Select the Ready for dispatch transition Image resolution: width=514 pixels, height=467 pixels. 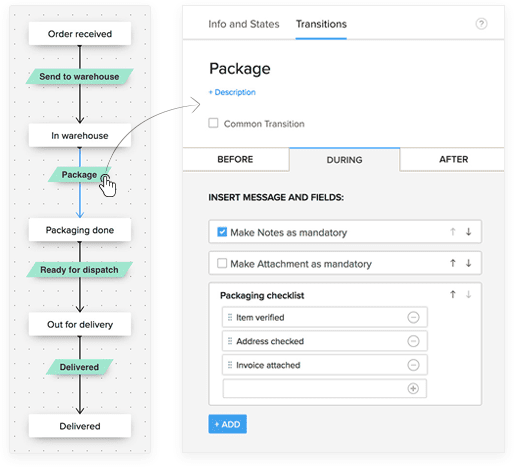click(80, 270)
